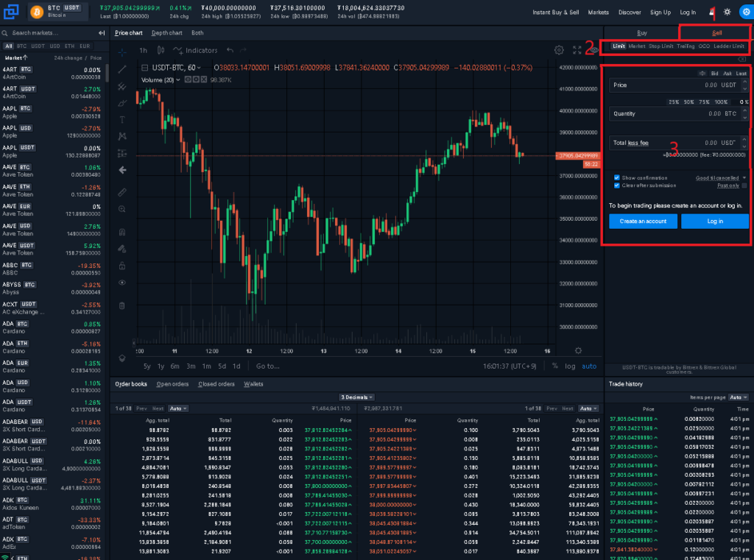
Task: Toggle Clear after submission checkbox
Action: click(x=616, y=185)
